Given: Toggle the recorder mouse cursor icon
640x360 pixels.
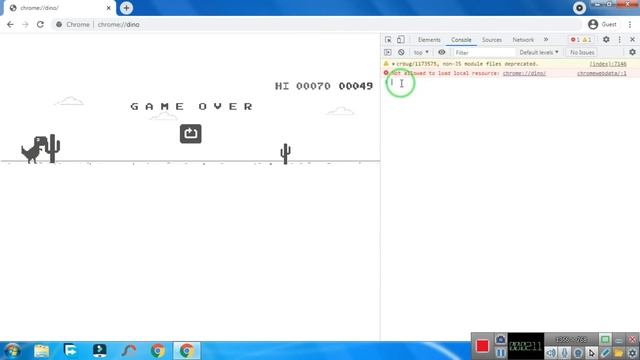Looking at the screenshot, I should click(591, 353).
